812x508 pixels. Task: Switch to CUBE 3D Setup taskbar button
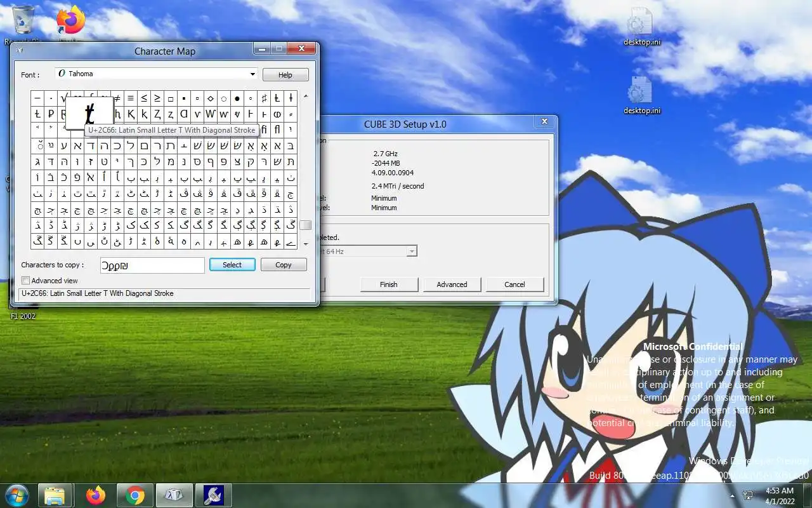coord(213,495)
